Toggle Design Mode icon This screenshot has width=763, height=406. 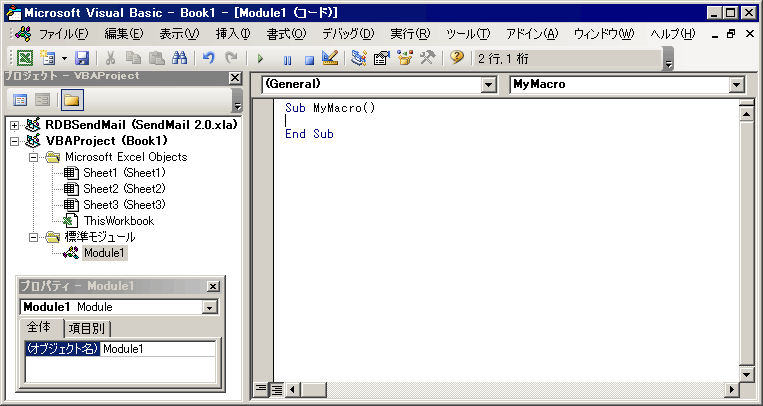pos(330,58)
